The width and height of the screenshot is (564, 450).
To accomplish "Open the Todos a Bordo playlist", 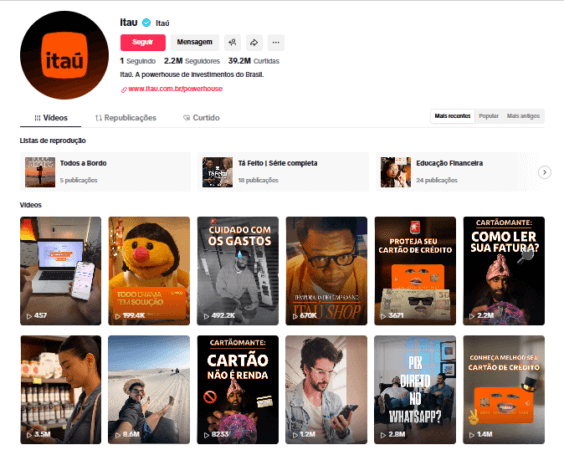I will 105,172.
